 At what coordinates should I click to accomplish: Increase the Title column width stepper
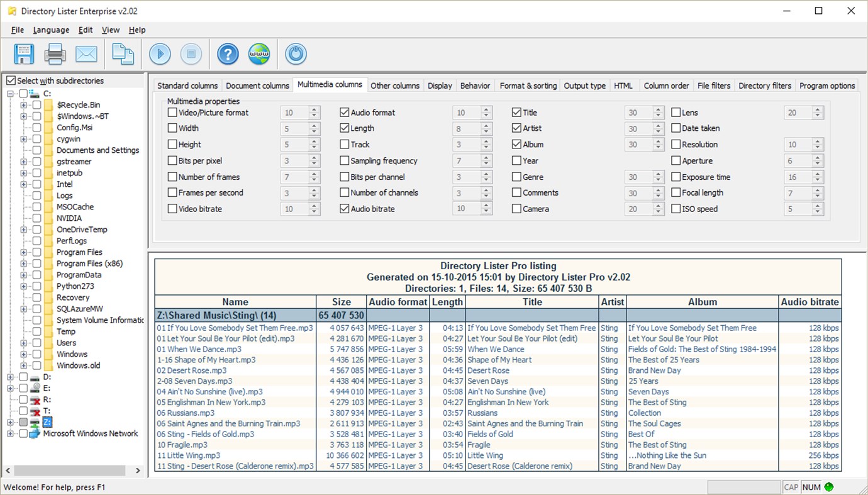pos(657,109)
